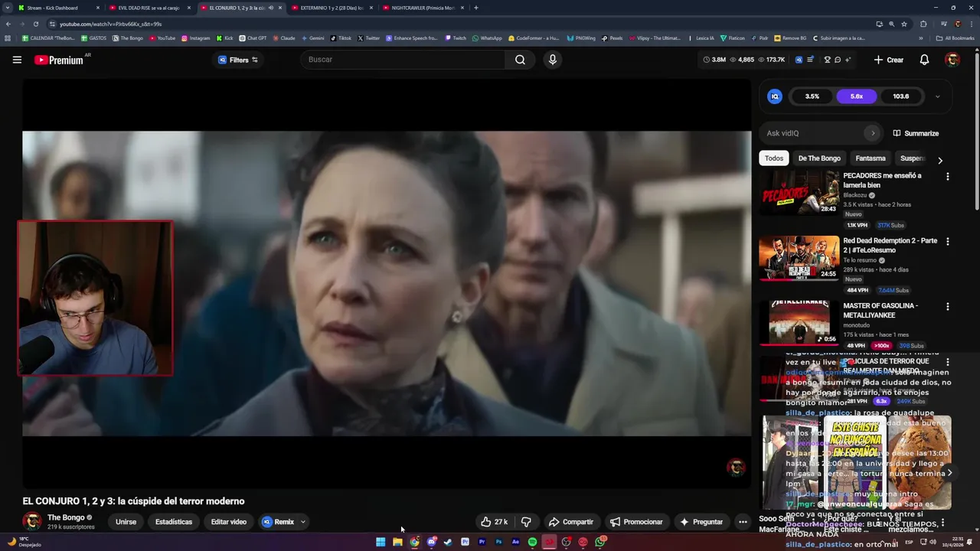Image resolution: width=980 pixels, height=551 pixels.
Task: Submit the Ask vidIQ arrow button
Action: 872,133
